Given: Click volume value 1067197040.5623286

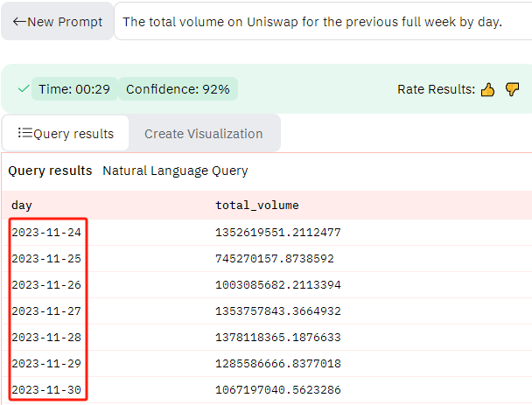Looking at the screenshot, I should [x=278, y=389].
